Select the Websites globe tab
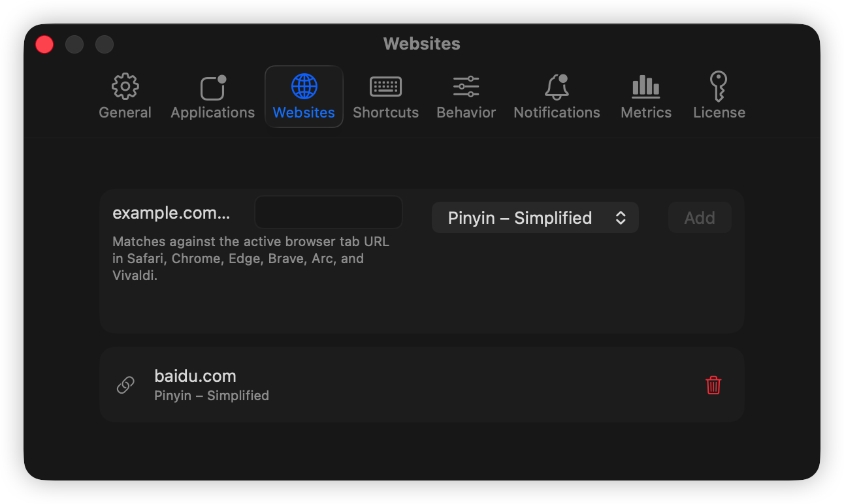844x504 pixels. pyautogui.click(x=304, y=97)
